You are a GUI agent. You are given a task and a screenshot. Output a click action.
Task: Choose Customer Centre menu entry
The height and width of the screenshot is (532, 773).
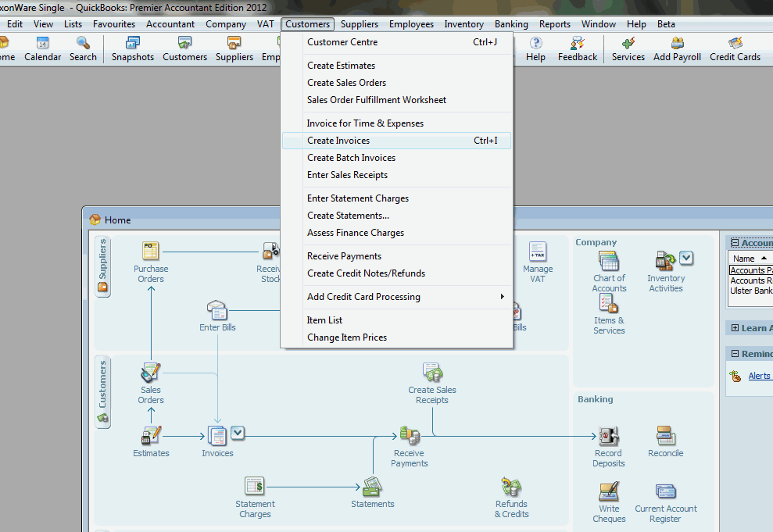[x=397, y=42]
